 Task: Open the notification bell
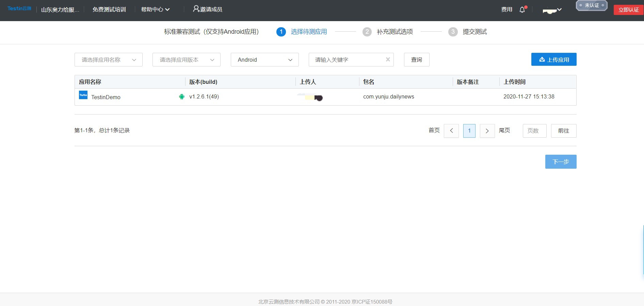pos(522,10)
